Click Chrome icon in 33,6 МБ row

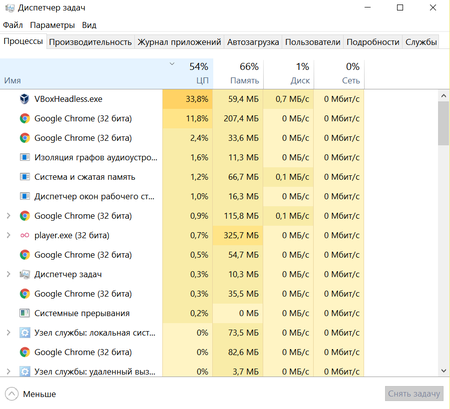pos(24,138)
